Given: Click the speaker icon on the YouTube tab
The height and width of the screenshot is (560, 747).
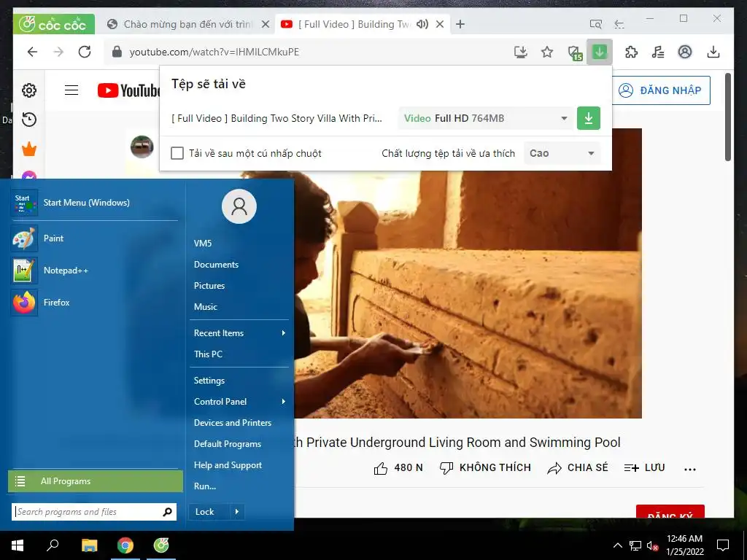Looking at the screenshot, I should tap(422, 24).
